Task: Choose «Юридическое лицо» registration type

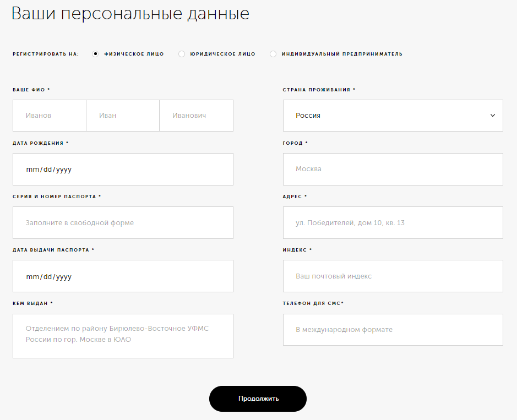Action: coord(182,53)
